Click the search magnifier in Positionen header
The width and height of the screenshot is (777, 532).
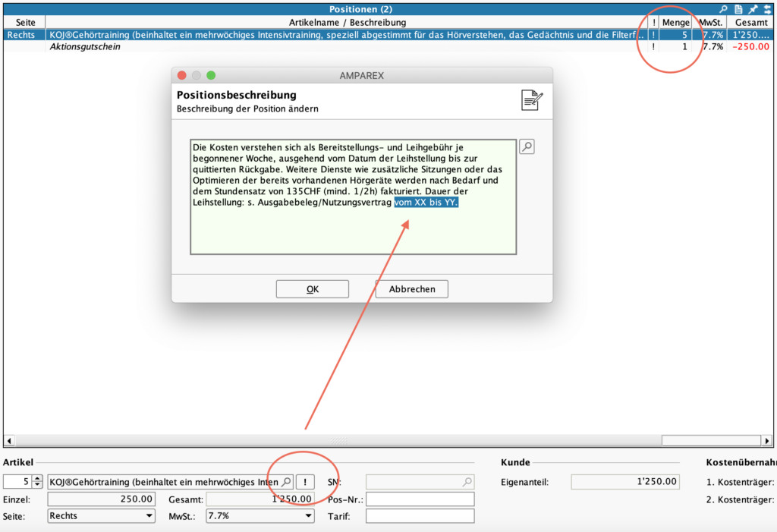pyautogui.click(x=723, y=9)
